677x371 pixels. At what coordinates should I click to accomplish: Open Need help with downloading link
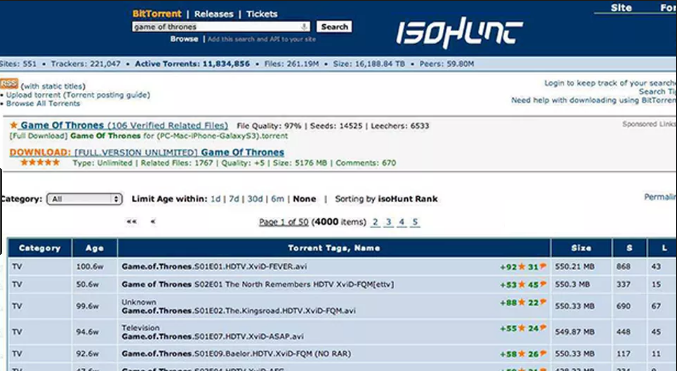594,100
